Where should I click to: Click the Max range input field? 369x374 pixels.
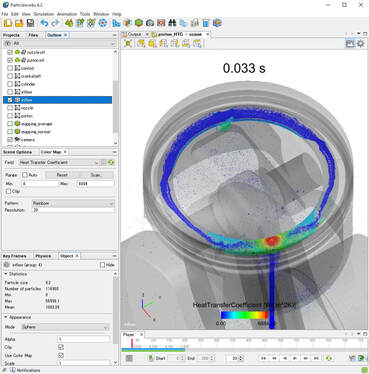point(96,184)
